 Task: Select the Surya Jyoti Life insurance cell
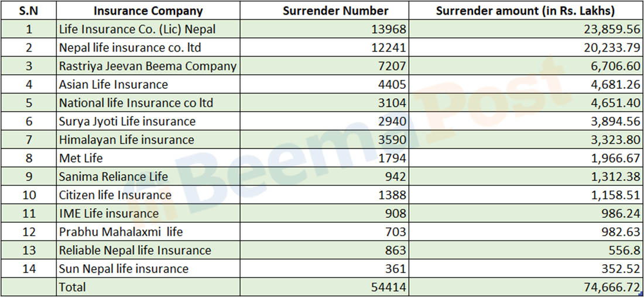click(127, 122)
